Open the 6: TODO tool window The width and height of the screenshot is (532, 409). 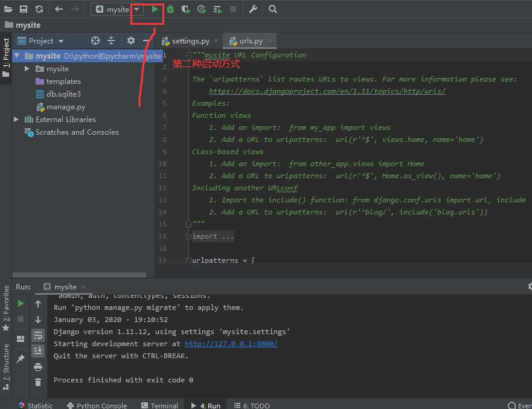252,405
